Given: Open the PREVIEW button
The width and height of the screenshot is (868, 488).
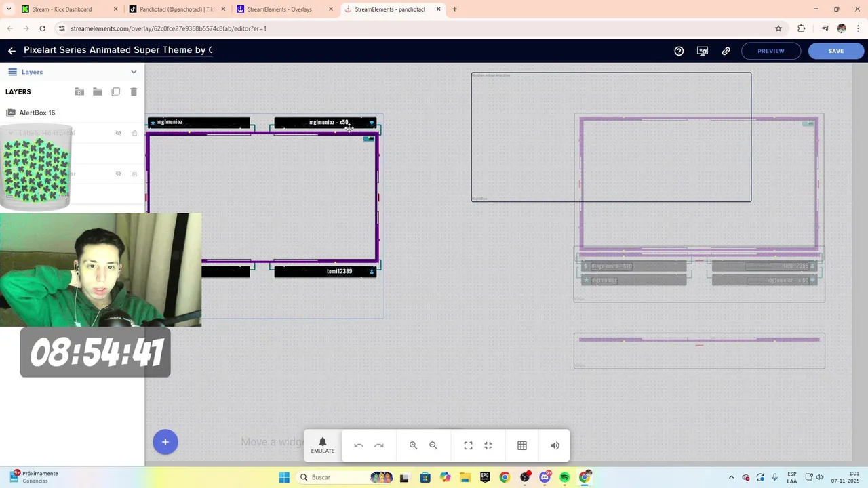Looking at the screenshot, I should tap(771, 51).
